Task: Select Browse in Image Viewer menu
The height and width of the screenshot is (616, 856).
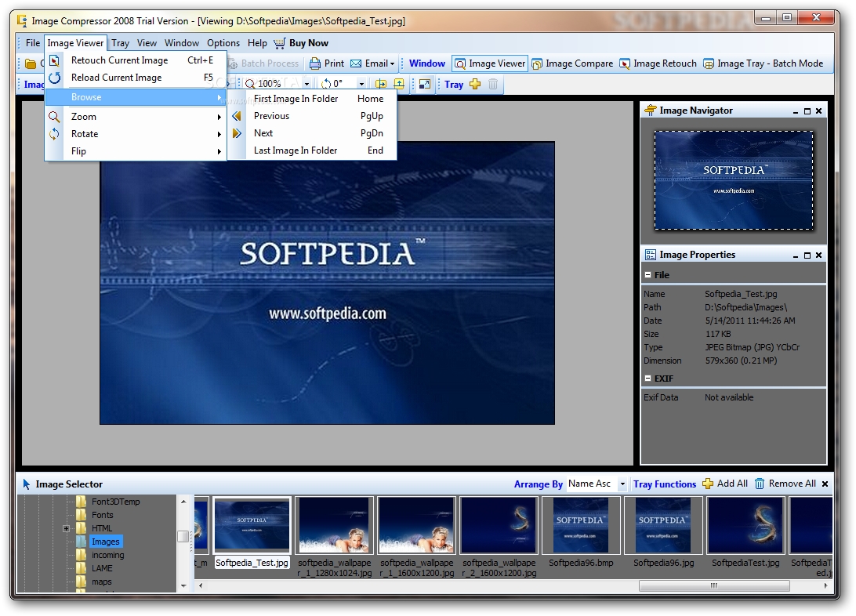Action: pos(136,97)
